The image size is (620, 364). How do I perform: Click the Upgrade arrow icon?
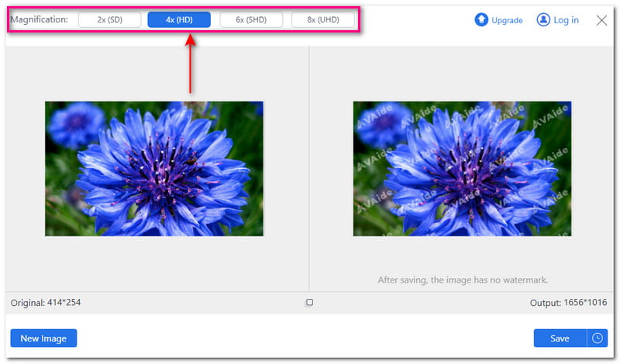481,20
